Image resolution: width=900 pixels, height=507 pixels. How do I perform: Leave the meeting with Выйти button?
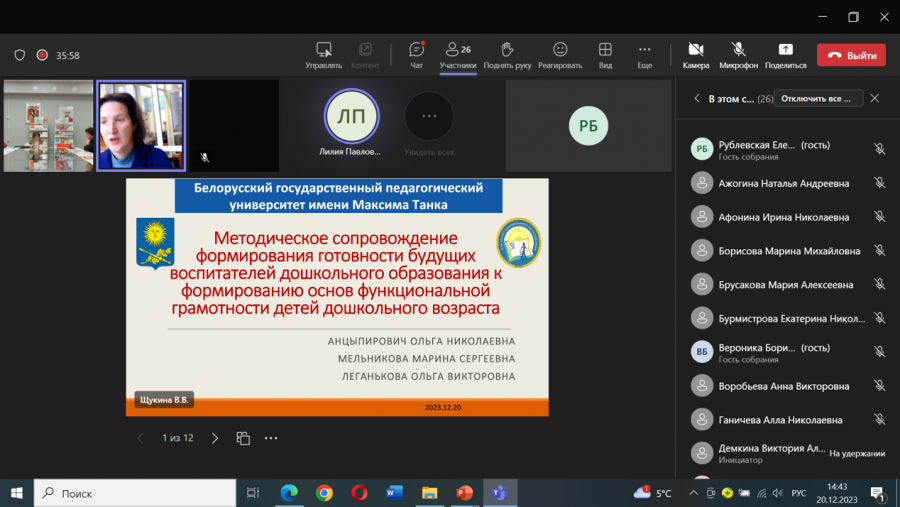coord(851,55)
